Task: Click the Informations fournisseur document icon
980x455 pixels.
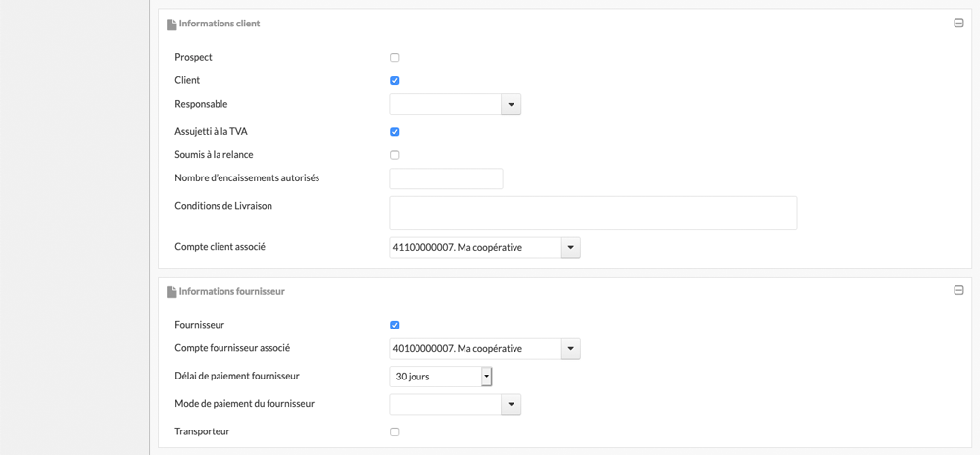Action: tap(171, 292)
